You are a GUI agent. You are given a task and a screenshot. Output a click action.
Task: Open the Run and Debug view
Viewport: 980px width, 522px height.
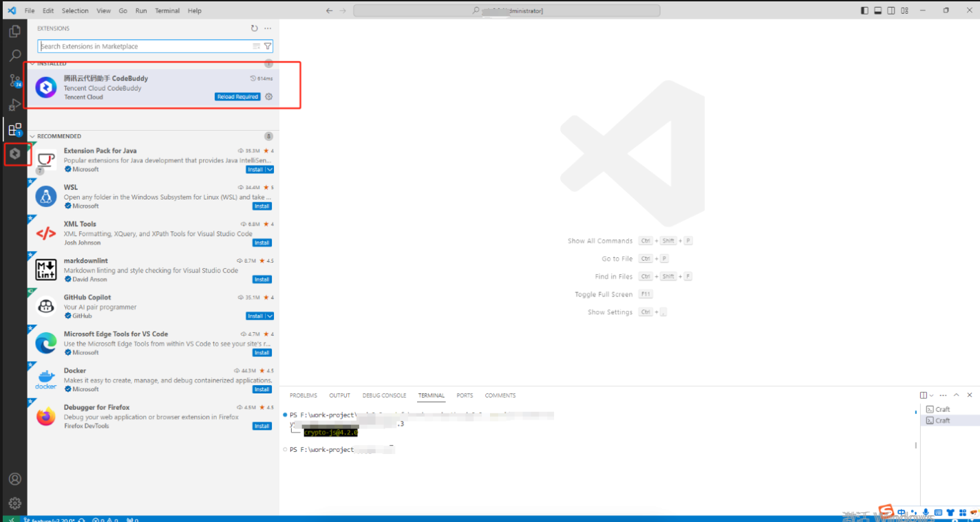tap(14, 105)
